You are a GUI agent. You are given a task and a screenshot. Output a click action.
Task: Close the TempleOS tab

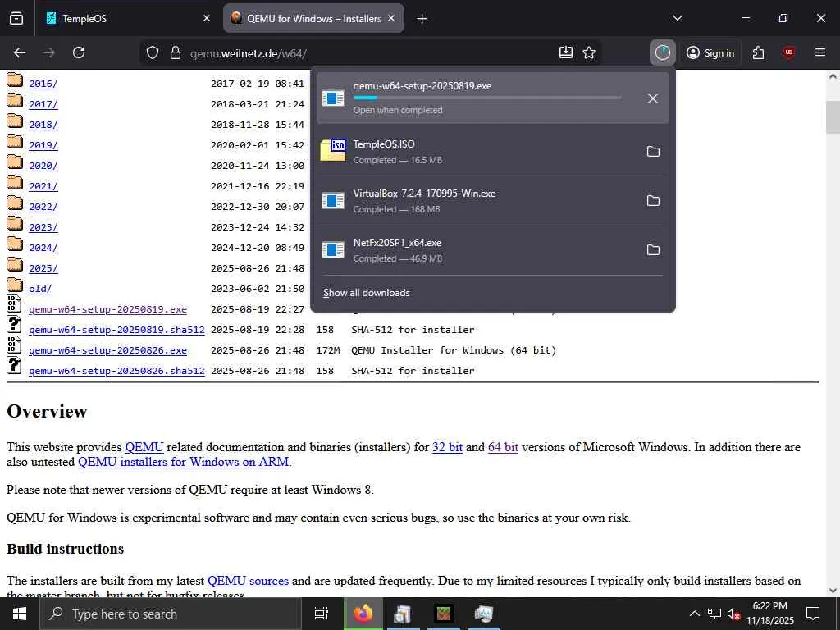coord(207,18)
